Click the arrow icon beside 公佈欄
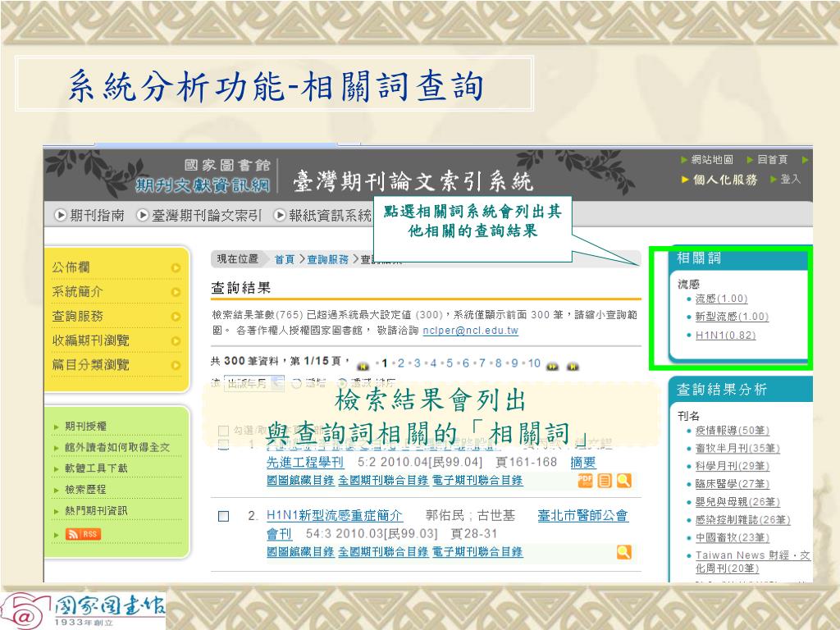The image size is (840, 630). pos(176,268)
